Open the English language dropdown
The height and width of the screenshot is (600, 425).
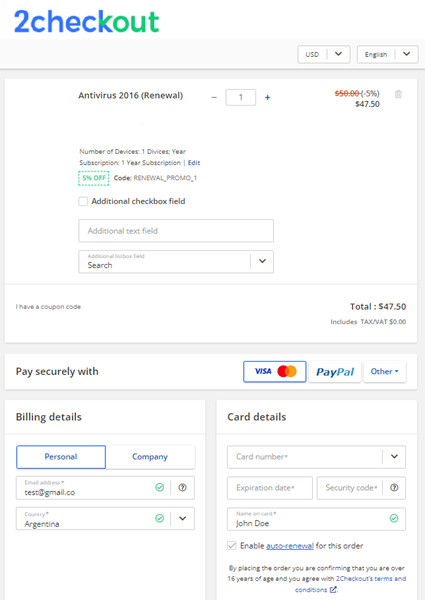[388, 54]
